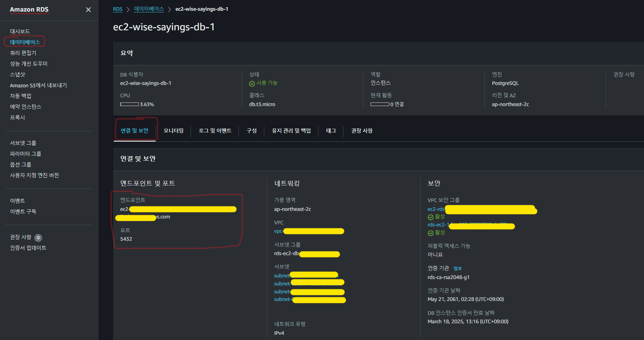The image size is (644, 340).
Task: Open 쿼리 편집기 in the sidebar
Action: [x=23, y=53]
